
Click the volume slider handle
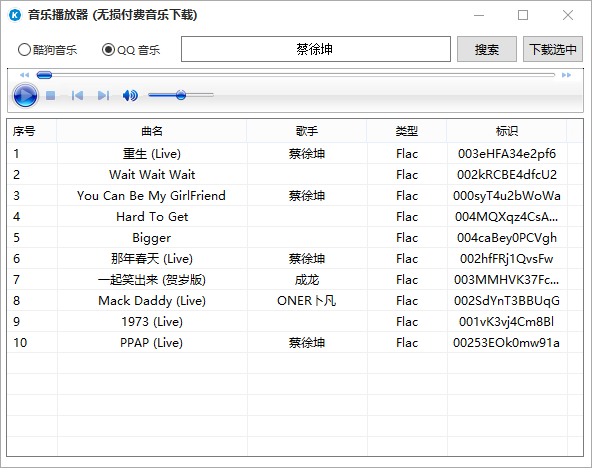tap(181, 95)
